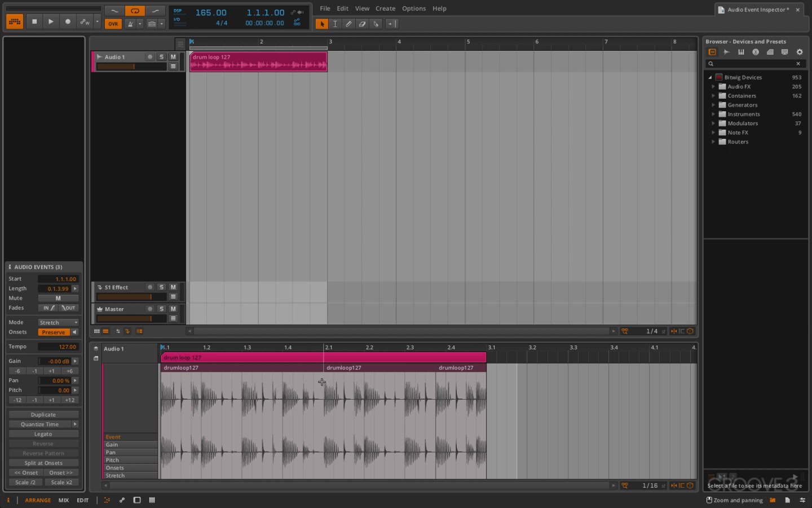Expand Gain options arrow
812x508 pixels.
click(x=75, y=361)
